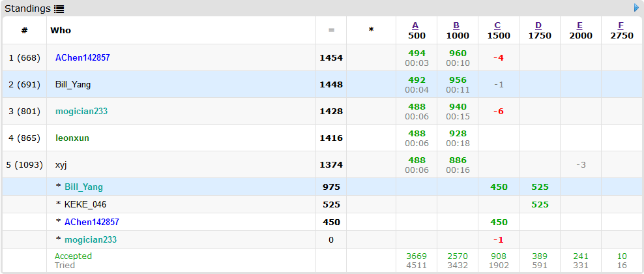The width and height of the screenshot is (644, 274).
Task: Open rank 2 Bill_Yang's profile
Action: [x=73, y=84]
